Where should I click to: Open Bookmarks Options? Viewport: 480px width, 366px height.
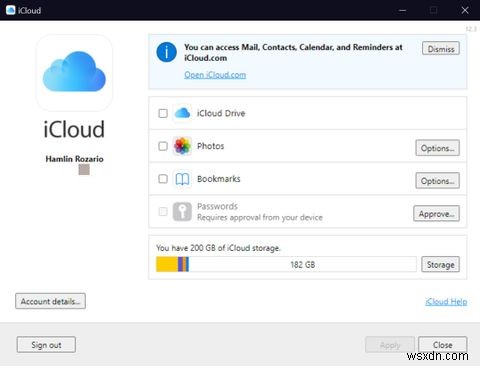(437, 181)
